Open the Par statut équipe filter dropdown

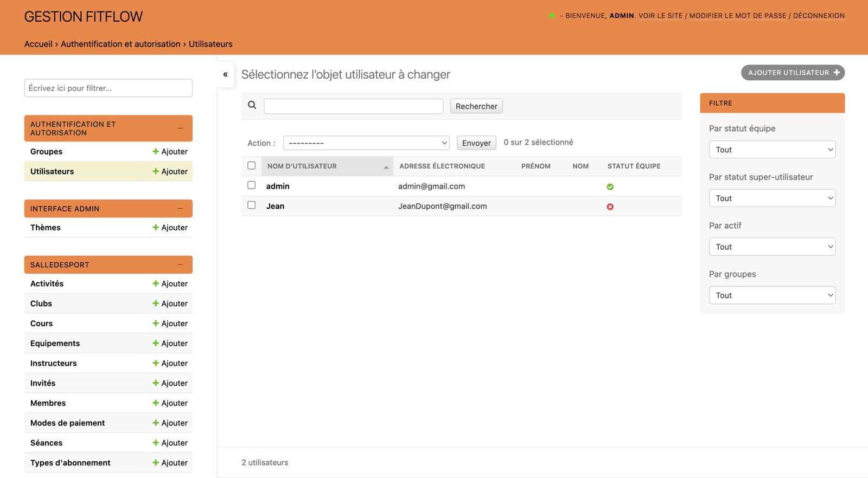coord(771,150)
